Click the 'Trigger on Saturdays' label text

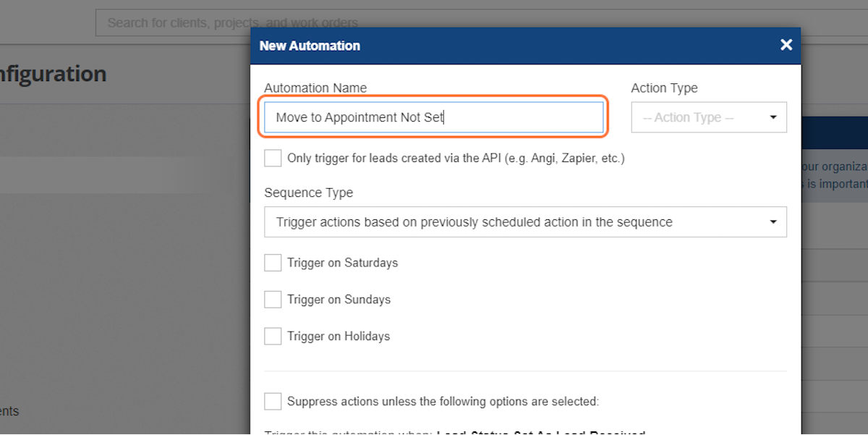coord(342,263)
